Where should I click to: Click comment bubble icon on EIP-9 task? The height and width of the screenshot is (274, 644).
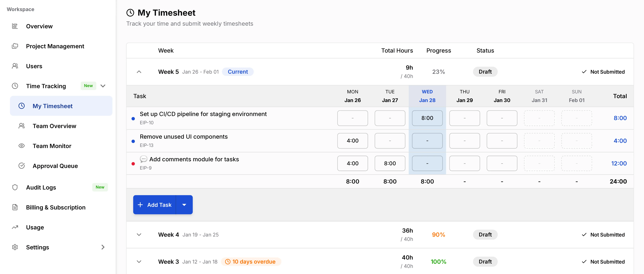(143, 159)
